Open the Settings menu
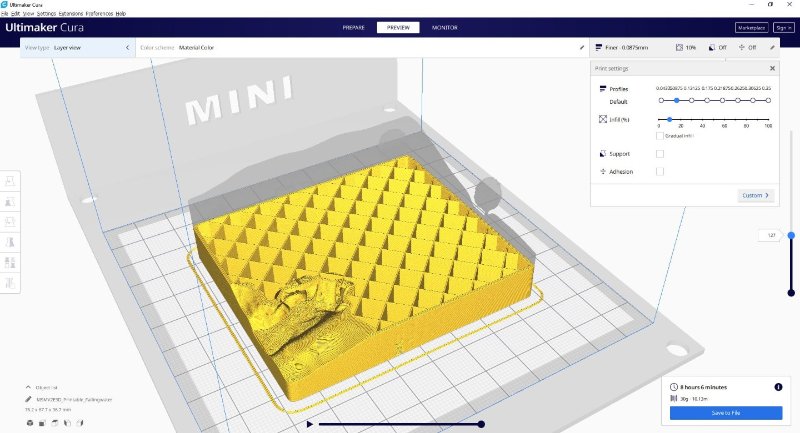800x433 pixels. pos(46,14)
